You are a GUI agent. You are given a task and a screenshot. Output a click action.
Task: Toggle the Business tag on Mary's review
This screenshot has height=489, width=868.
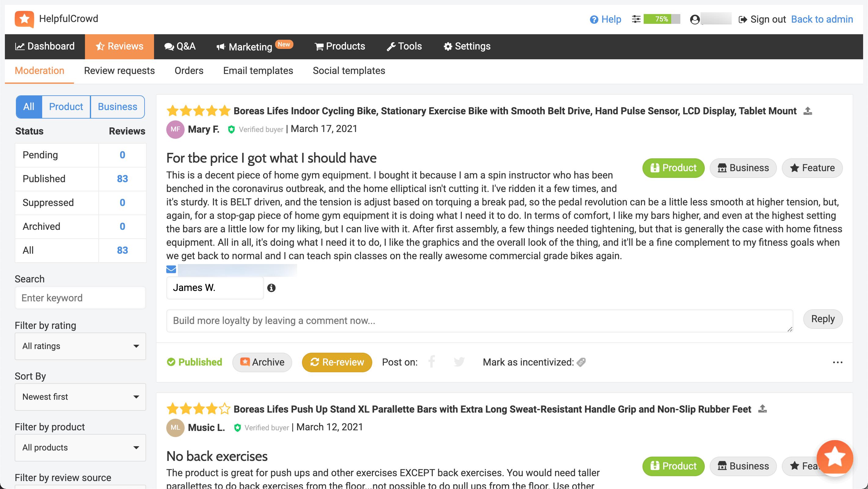[x=743, y=168]
